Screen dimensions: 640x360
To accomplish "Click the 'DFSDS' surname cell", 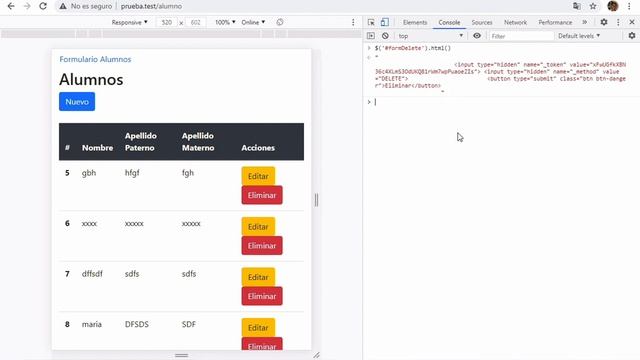I will (x=137, y=324).
